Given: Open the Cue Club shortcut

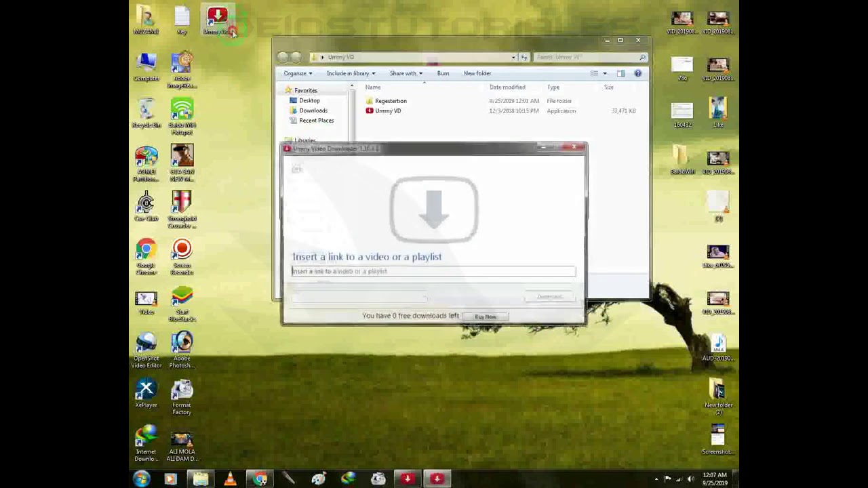Looking at the screenshot, I should tap(146, 207).
